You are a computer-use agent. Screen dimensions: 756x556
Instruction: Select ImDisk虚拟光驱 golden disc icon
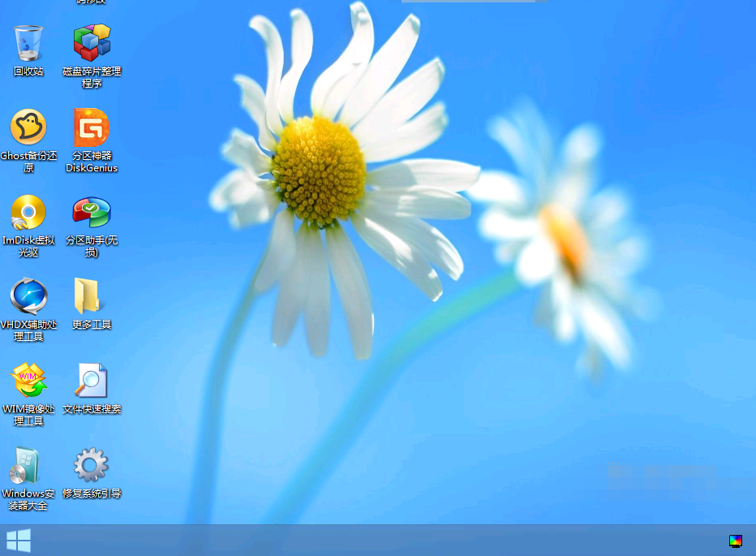[x=28, y=213]
